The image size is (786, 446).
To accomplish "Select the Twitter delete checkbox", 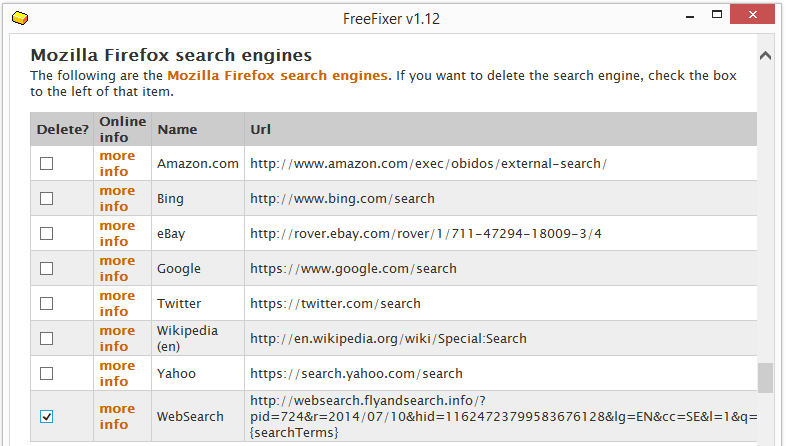I will pyautogui.click(x=47, y=304).
